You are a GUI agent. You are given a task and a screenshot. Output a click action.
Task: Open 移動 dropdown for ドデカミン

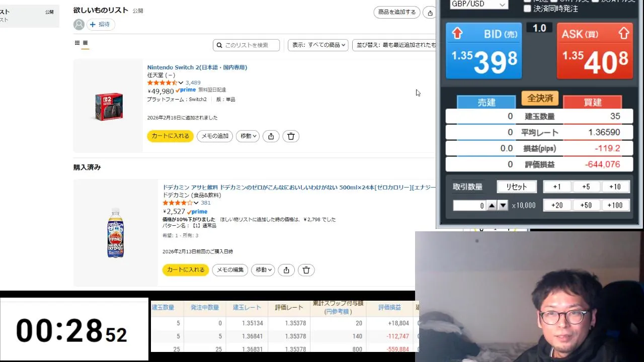click(263, 270)
